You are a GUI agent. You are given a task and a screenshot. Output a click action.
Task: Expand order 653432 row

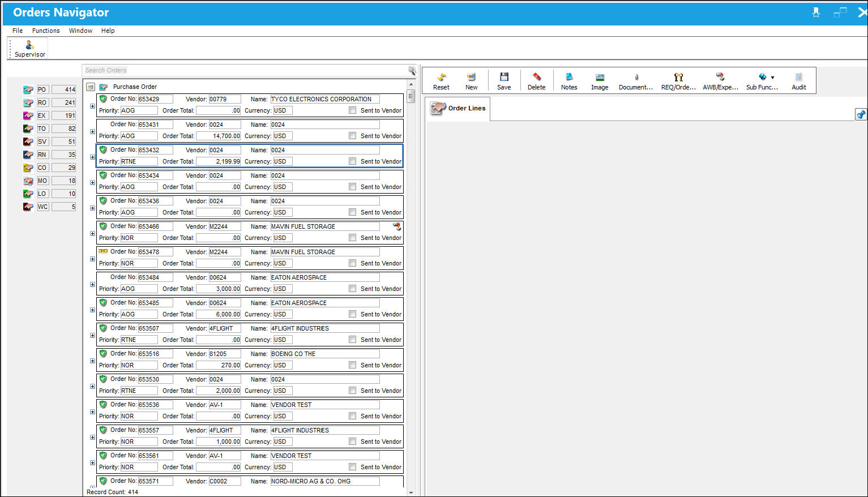(x=92, y=157)
